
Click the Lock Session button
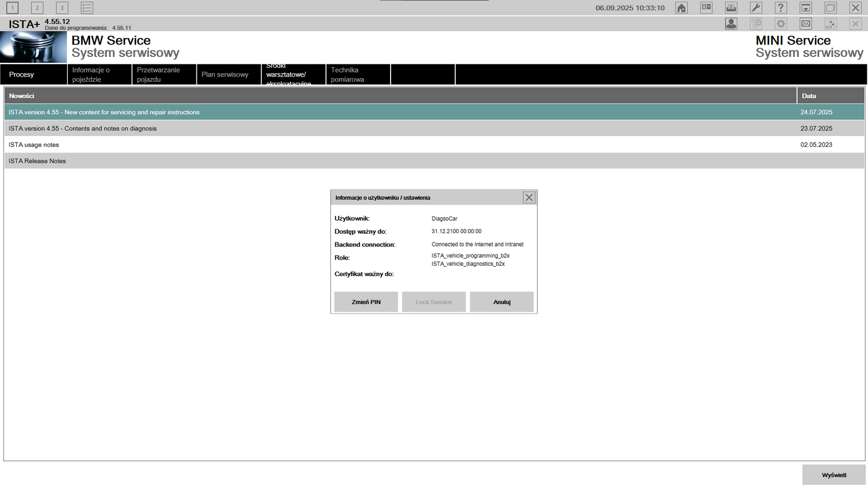(434, 302)
